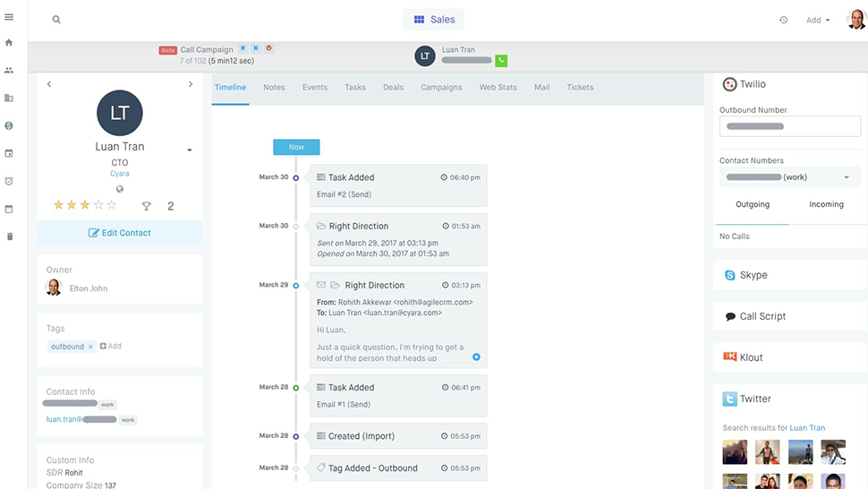
Task: Go to previous contact arrow
Action: [48, 84]
